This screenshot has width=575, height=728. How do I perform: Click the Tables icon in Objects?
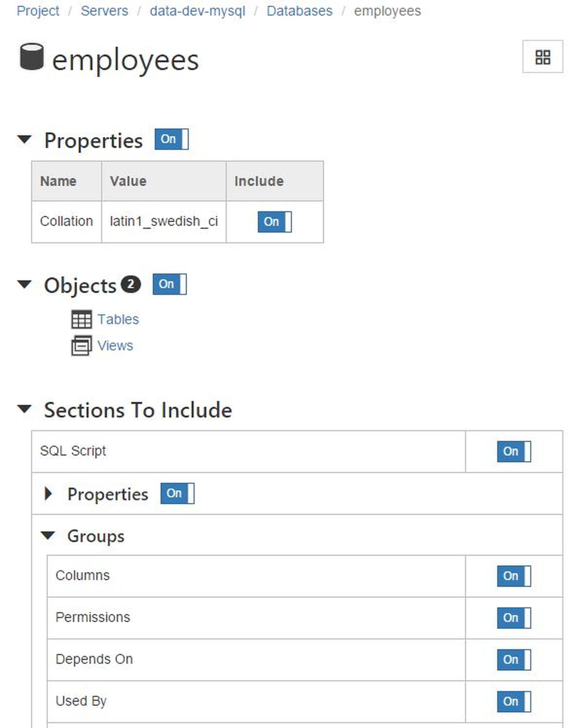82,318
